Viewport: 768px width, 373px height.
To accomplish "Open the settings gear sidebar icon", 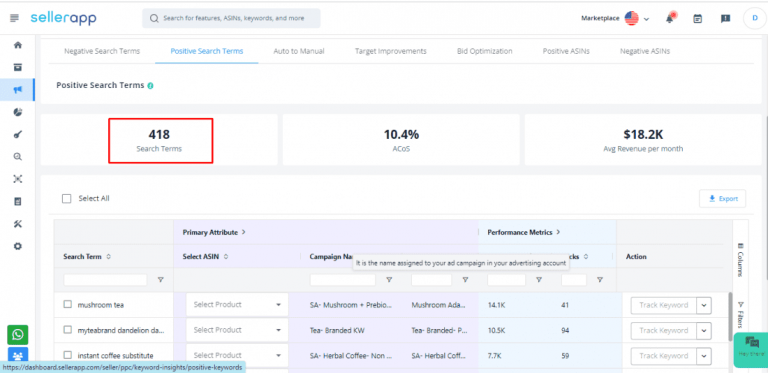I will [18, 246].
